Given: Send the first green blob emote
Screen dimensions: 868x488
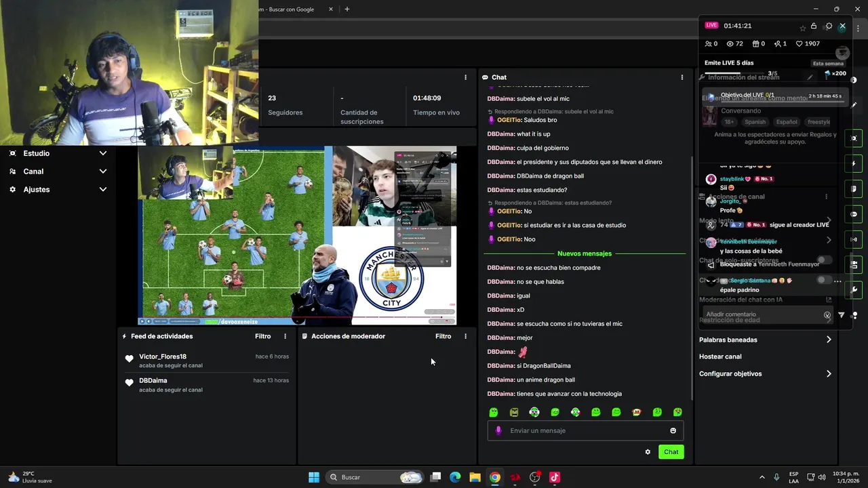Looking at the screenshot, I should click(x=494, y=412).
